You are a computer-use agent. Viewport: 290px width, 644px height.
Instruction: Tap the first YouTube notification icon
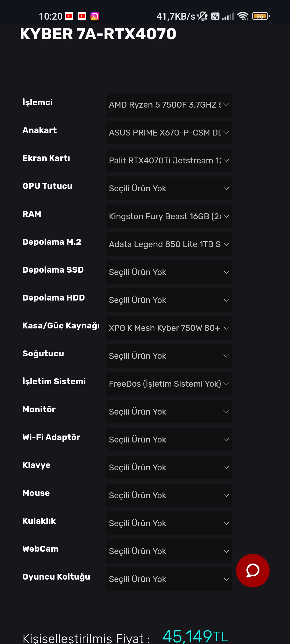[69, 16]
